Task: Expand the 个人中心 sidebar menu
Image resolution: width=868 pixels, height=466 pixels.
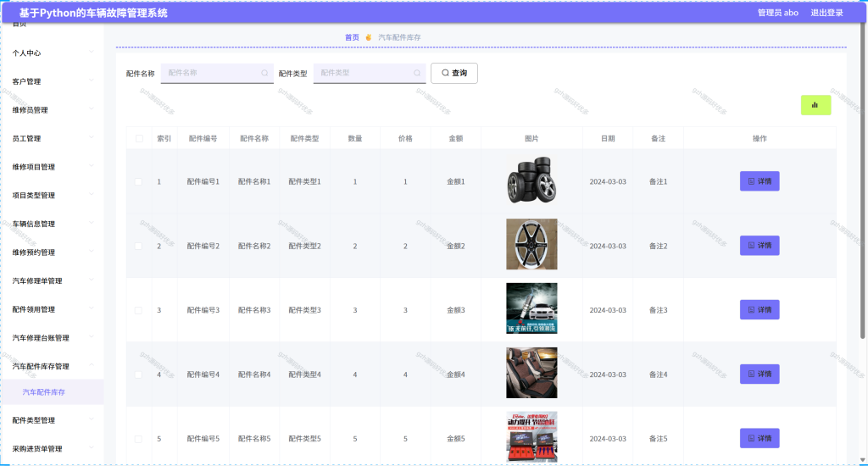Action: tap(52, 53)
